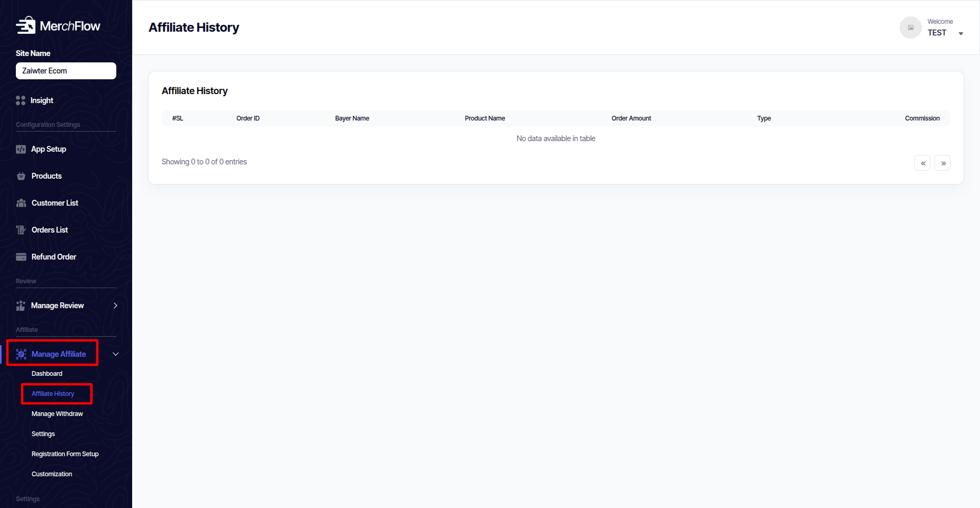Viewport: 980px width, 508px height.
Task: Sort table by Commission column
Action: click(922, 118)
